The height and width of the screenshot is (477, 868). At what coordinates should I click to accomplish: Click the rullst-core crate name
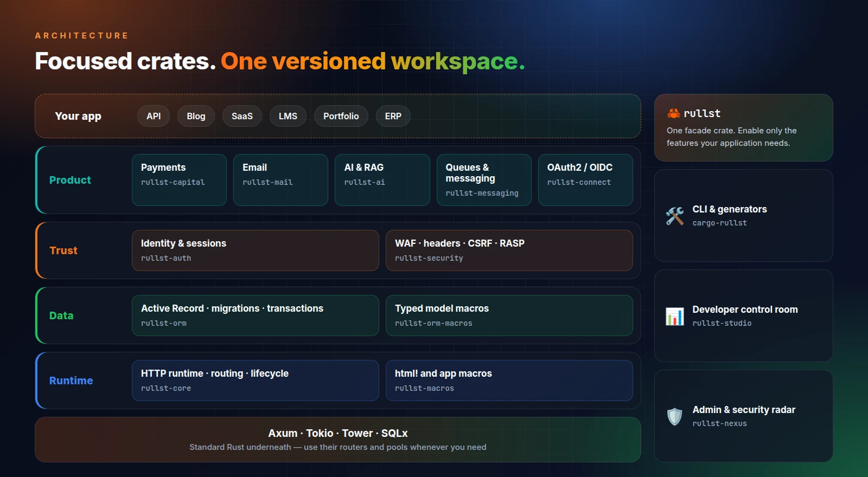click(166, 388)
